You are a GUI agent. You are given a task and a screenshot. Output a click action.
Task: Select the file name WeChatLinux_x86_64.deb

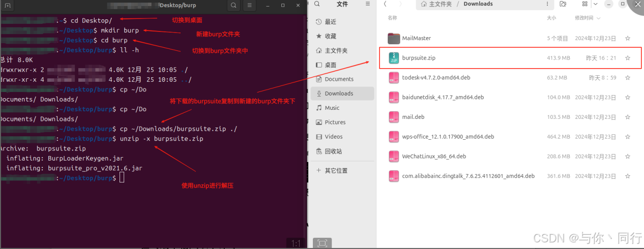coord(434,157)
